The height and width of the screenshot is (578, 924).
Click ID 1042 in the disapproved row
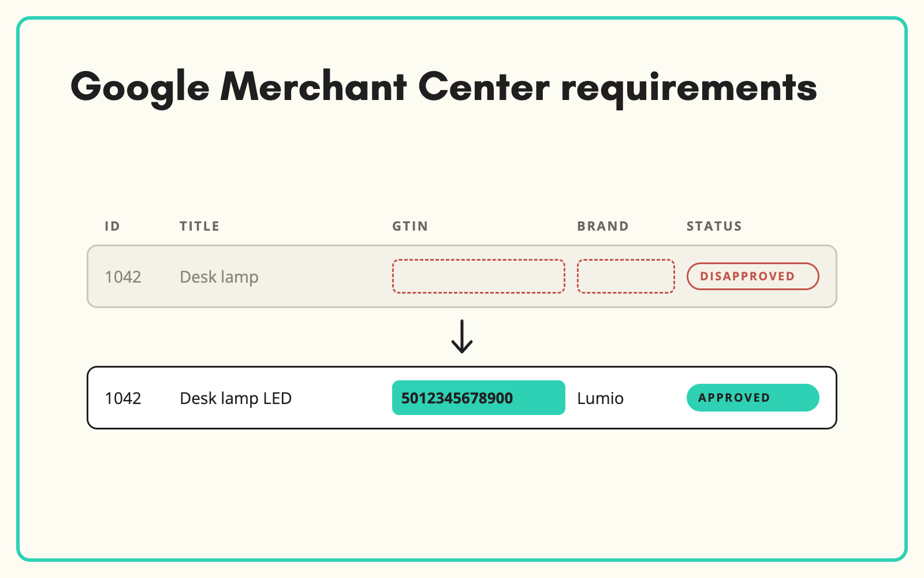[123, 277]
